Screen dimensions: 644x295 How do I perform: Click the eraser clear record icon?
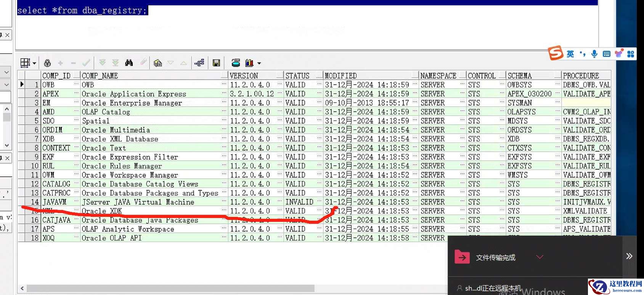click(143, 62)
